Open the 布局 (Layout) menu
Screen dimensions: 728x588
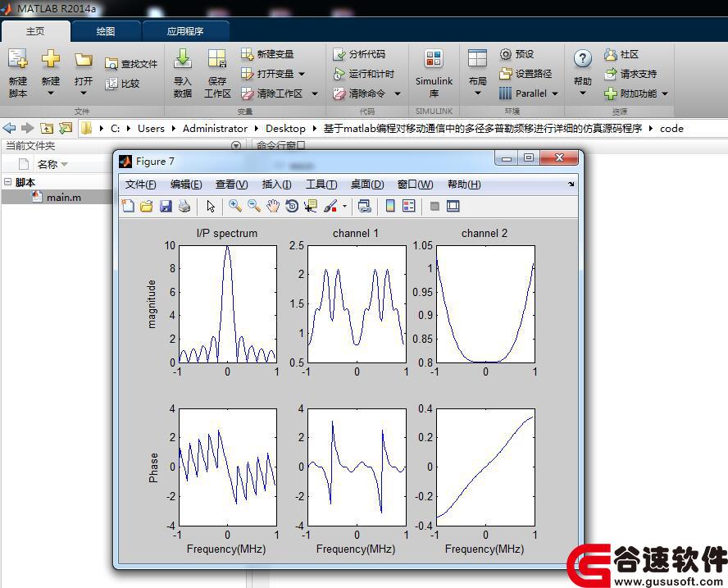point(477,73)
